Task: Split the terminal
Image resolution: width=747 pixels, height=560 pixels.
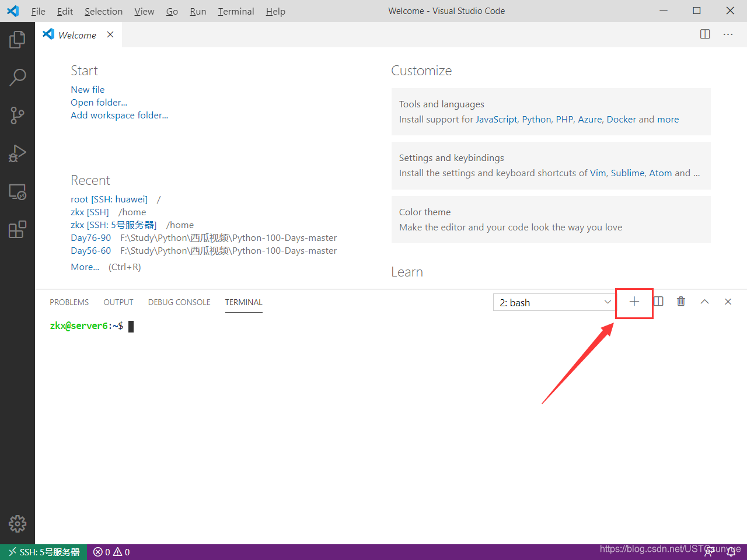Action: pyautogui.click(x=658, y=302)
